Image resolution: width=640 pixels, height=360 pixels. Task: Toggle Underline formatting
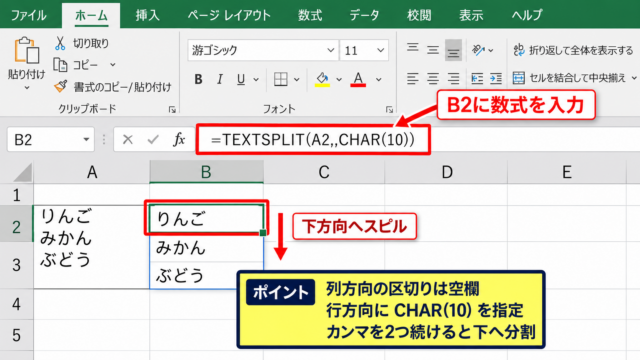[x=241, y=79]
